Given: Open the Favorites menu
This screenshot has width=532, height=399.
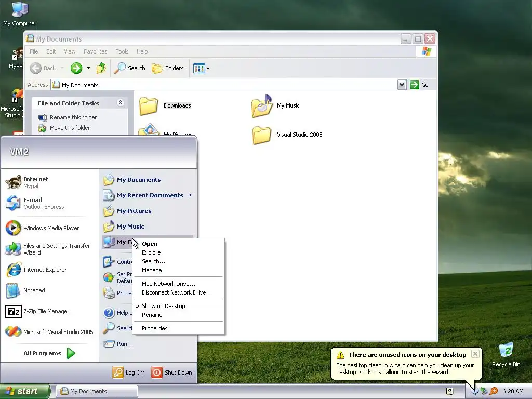Looking at the screenshot, I should coord(96,51).
